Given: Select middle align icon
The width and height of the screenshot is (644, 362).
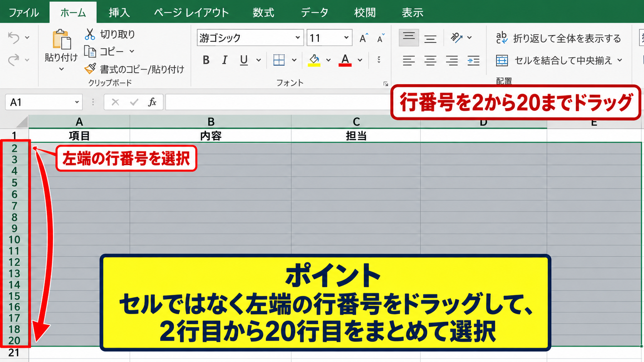Looking at the screenshot, I should pos(430,38).
